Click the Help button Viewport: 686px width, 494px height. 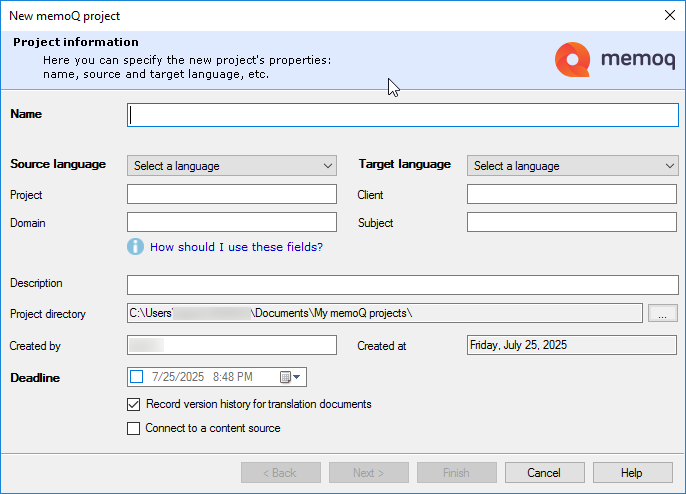point(632,473)
